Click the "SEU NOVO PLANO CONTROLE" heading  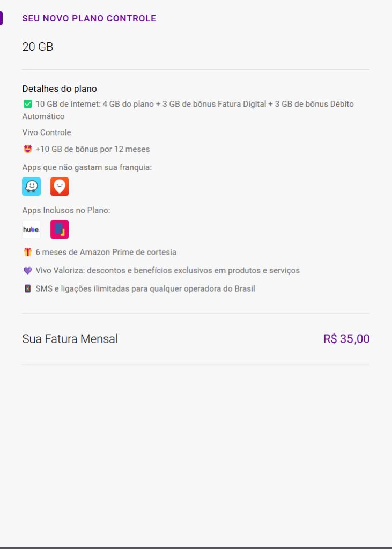pyautogui.click(x=89, y=18)
